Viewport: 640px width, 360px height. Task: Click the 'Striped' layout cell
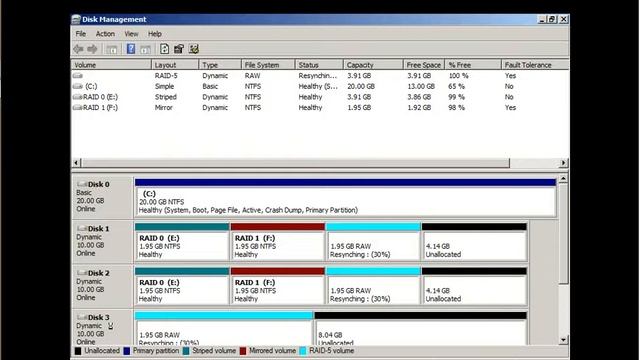[166, 97]
